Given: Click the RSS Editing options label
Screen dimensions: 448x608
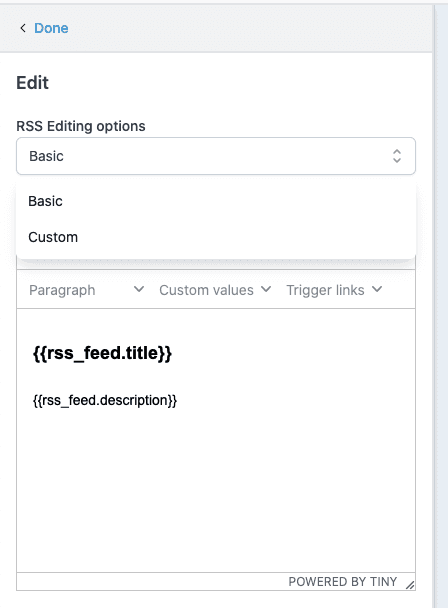Looking at the screenshot, I should pos(81,126).
